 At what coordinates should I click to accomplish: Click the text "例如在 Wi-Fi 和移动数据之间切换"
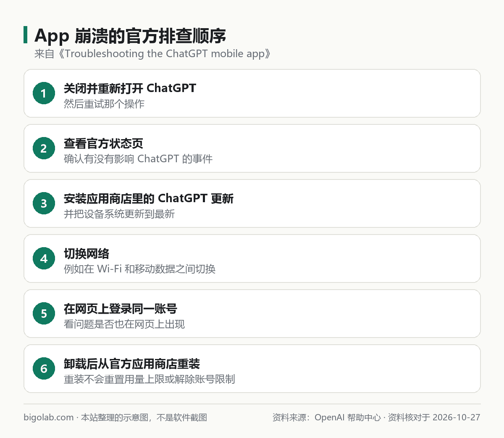[x=139, y=269]
